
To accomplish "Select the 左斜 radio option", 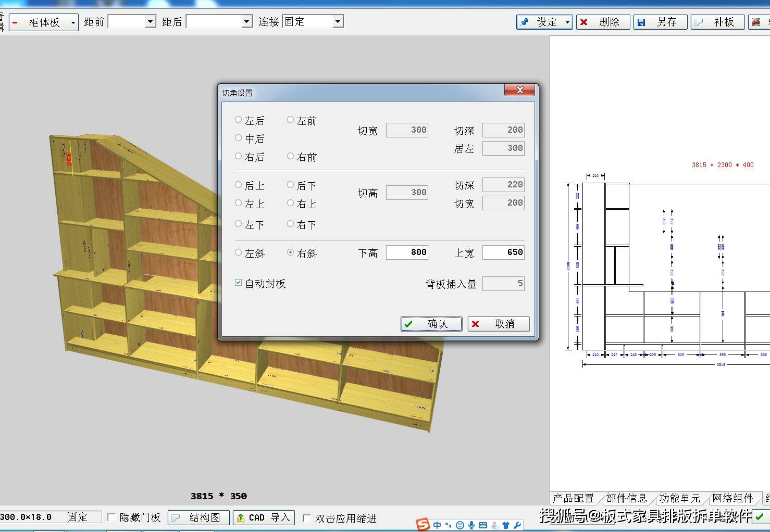I will (x=250, y=253).
